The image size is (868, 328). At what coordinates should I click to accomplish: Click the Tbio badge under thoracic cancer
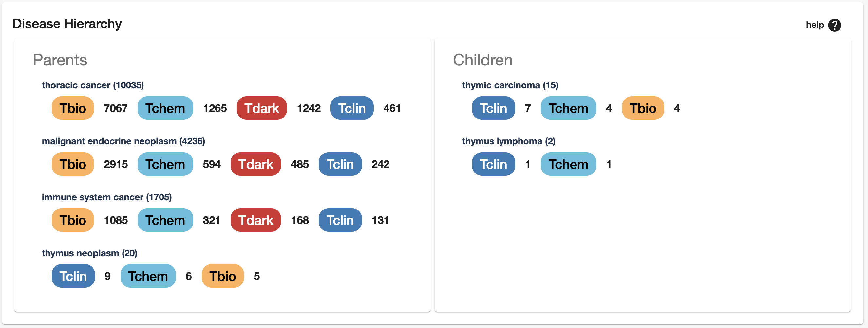coord(73,108)
